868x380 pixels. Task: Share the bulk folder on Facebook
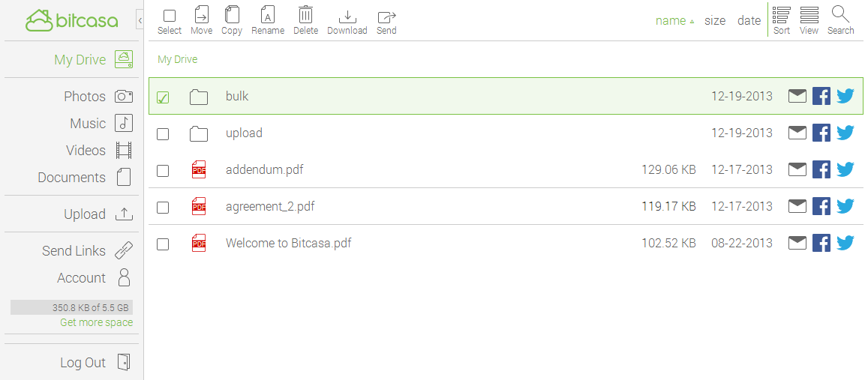(821, 96)
